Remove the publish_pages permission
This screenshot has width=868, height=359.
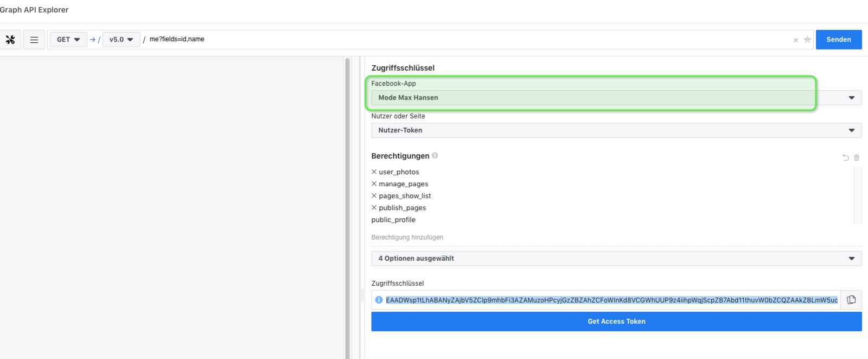point(374,207)
